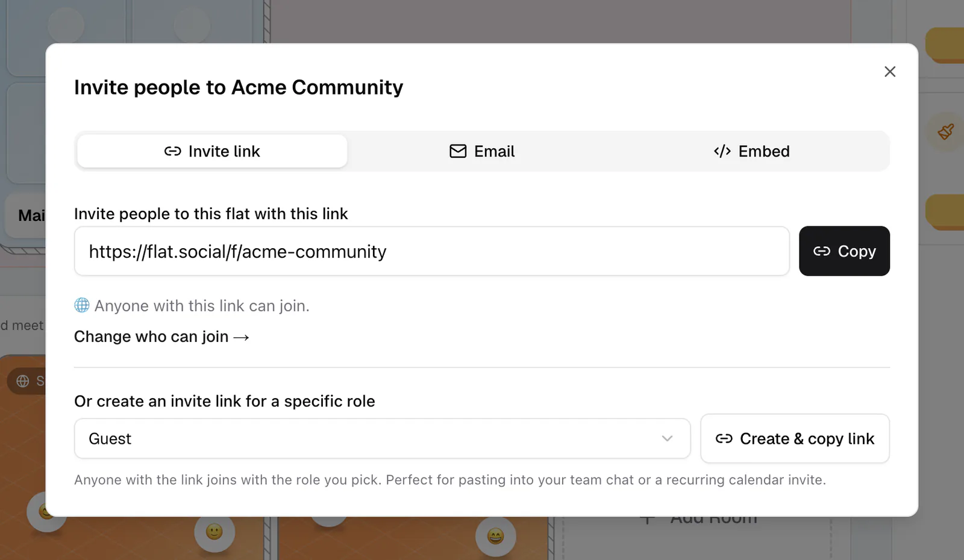Click the grinning emoji avatar at bottom
The image size is (964, 560).
[x=495, y=535]
